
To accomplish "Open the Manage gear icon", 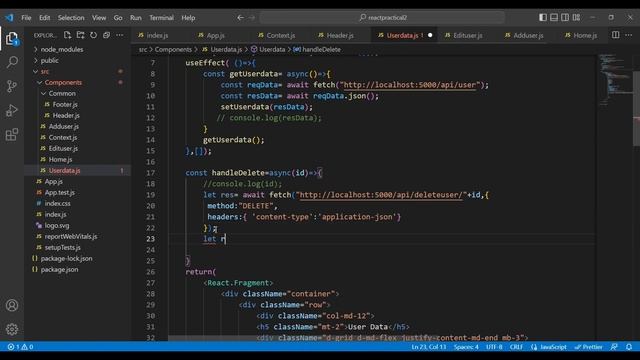I will tap(12, 329).
